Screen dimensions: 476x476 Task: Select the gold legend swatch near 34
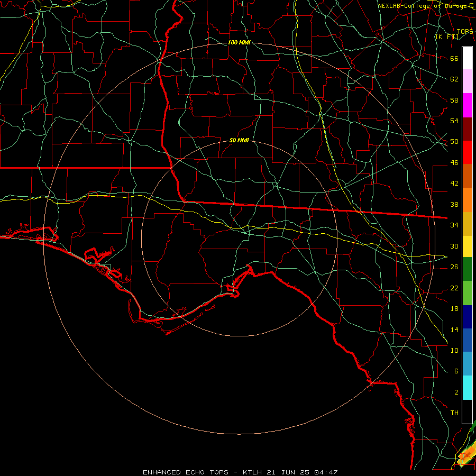click(x=467, y=224)
